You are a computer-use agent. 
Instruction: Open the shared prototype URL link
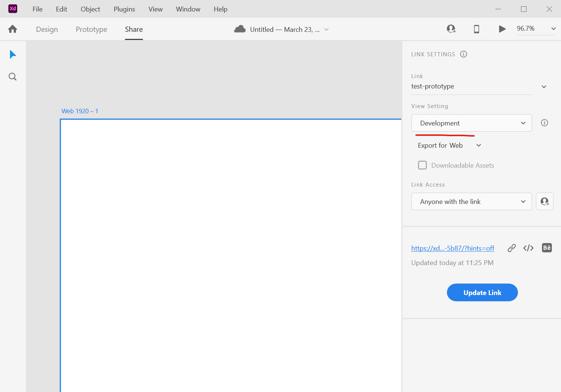[452, 248]
